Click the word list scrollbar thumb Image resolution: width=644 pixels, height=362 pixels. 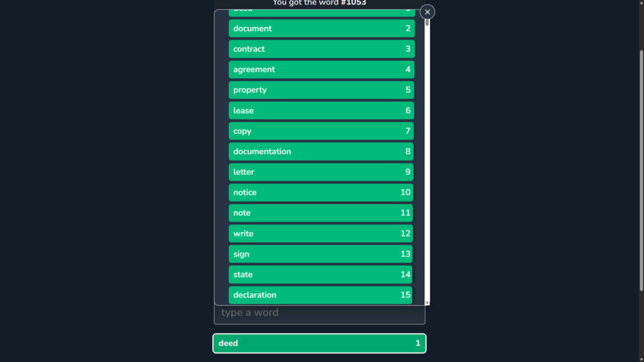tap(428, 22)
